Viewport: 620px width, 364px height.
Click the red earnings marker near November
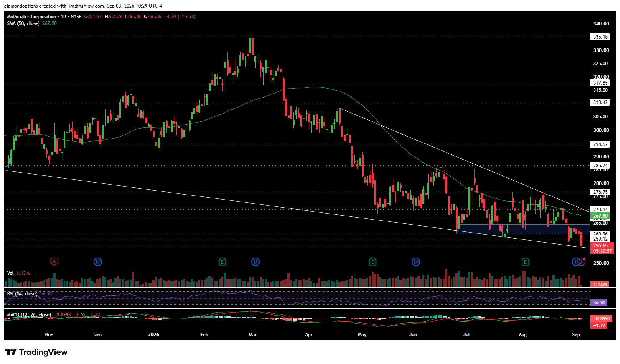(x=54, y=262)
